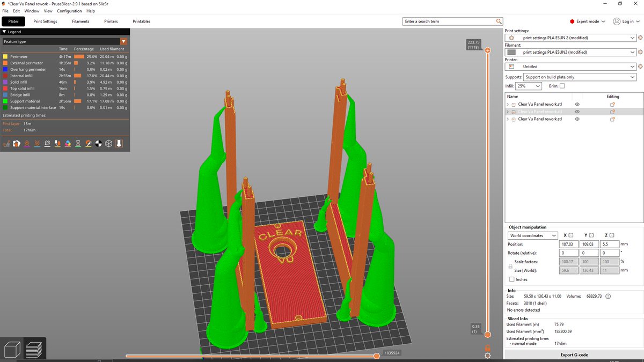Open the Feature type dropdown in the legend
The image size is (644, 362).
tap(124, 41)
